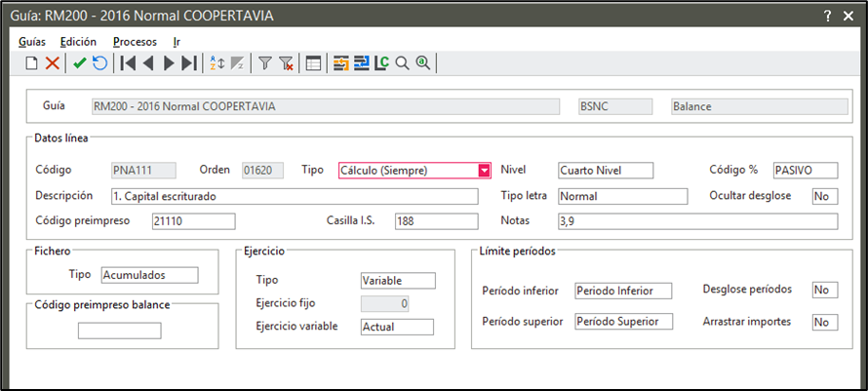Click the grayed-out Z sort icon
The width and height of the screenshot is (868, 391).
[x=237, y=63]
